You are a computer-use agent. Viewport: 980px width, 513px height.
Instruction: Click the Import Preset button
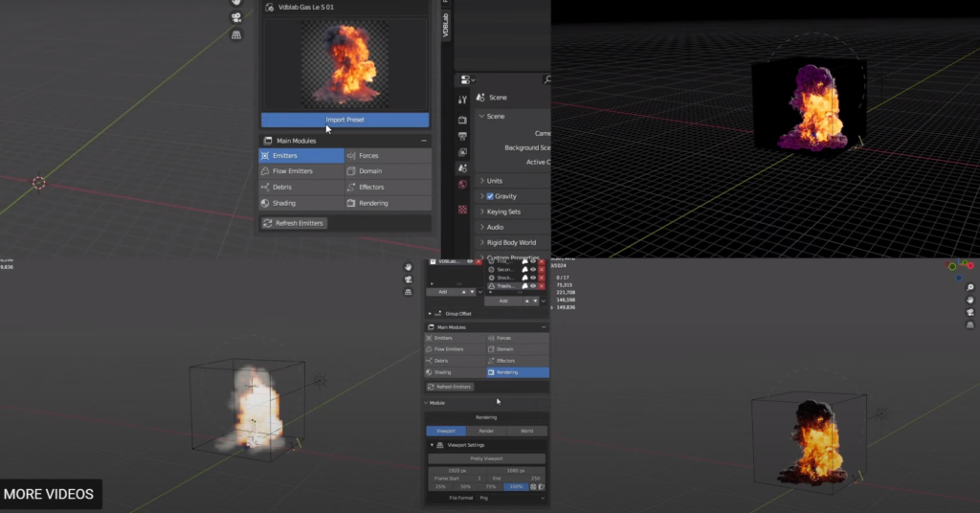(345, 120)
